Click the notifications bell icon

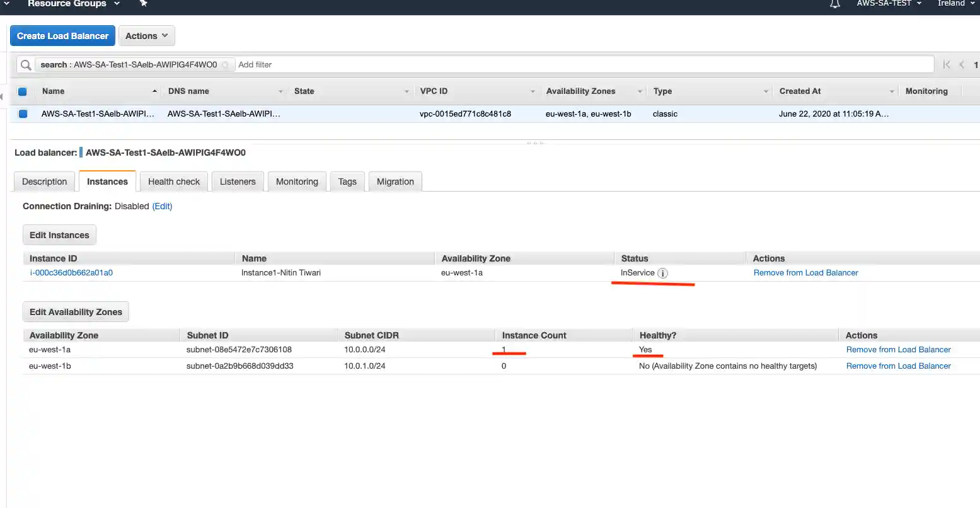[834, 4]
